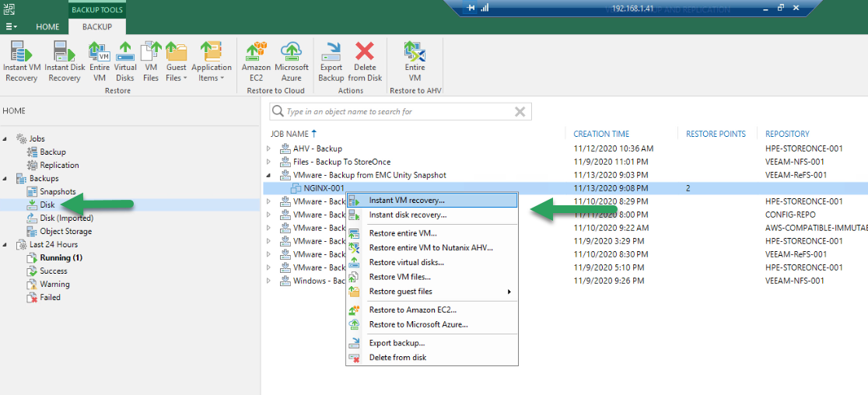
Task: Choose Export backup... menu entry
Action: tap(432, 344)
